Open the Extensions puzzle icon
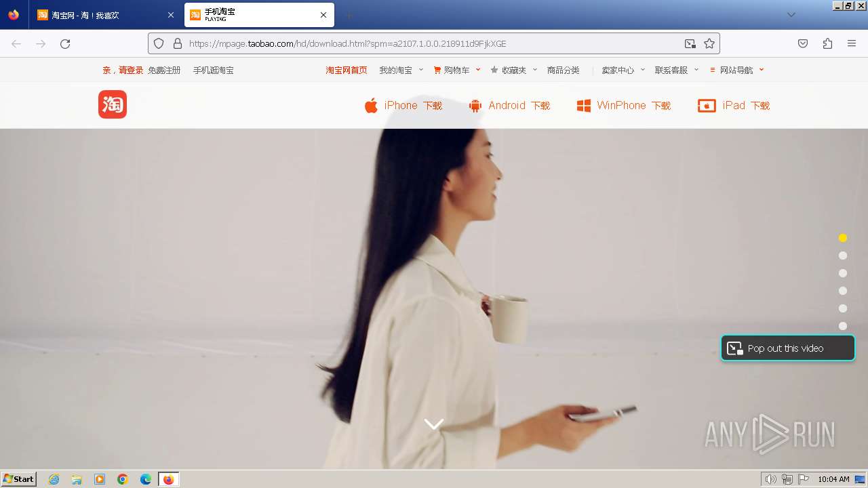This screenshot has width=868, height=488. 827,44
